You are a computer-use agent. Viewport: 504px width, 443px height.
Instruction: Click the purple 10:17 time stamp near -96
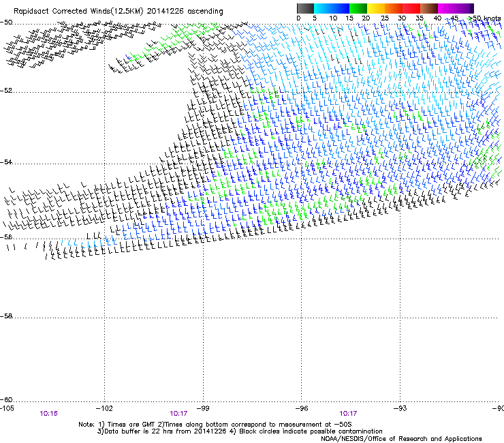tap(348, 414)
